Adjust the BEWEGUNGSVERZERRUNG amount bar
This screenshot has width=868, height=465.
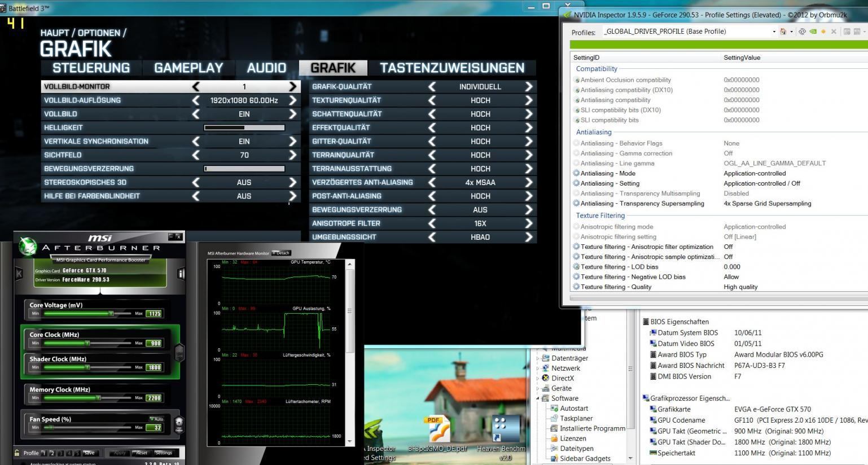click(244, 169)
